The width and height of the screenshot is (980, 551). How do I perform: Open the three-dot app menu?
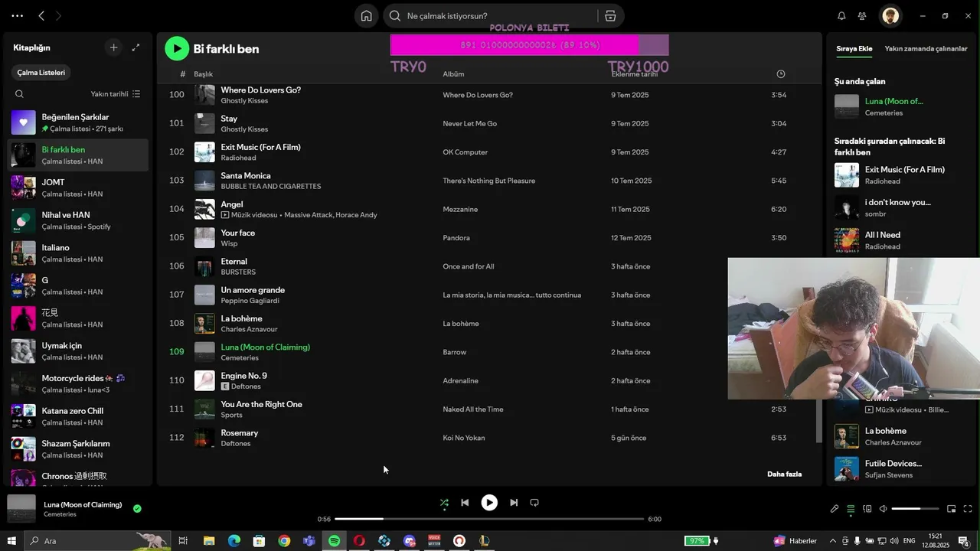[x=17, y=16]
